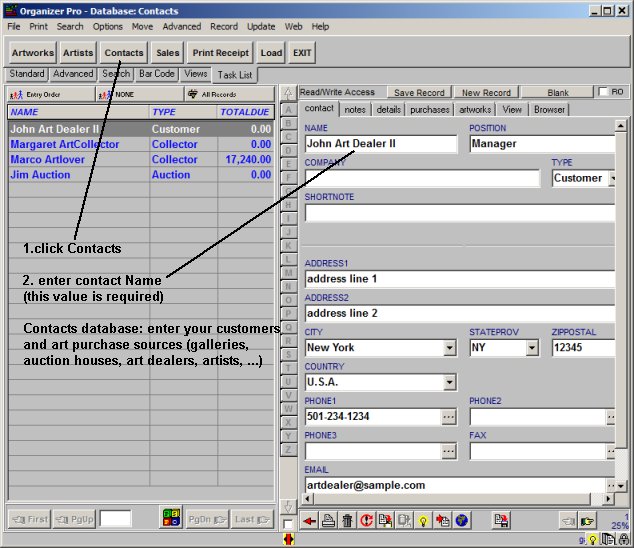Click the yellow light bulb toolbar icon
This screenshot has width=634, height=548.
tap(423, 521)
